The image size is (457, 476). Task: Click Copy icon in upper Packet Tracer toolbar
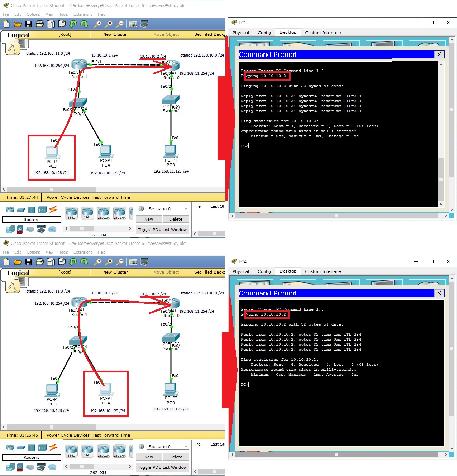coord(51,24)
